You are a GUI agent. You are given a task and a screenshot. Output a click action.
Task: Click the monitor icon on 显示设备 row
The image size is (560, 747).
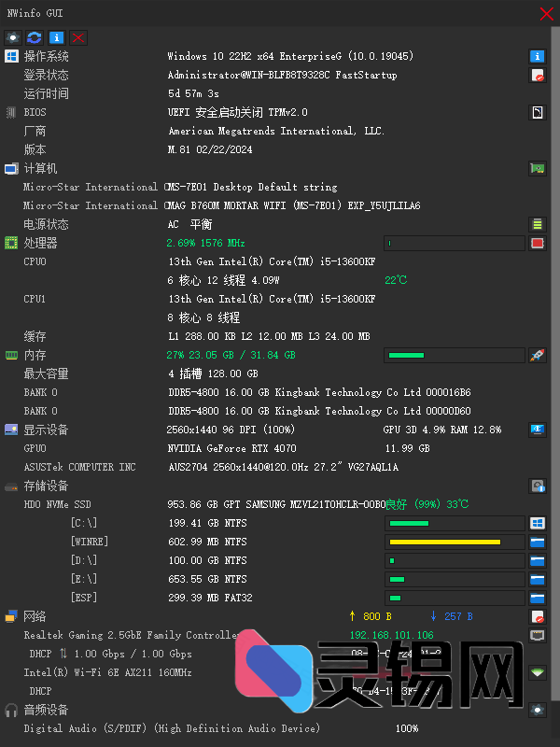[x=538, y=430]
